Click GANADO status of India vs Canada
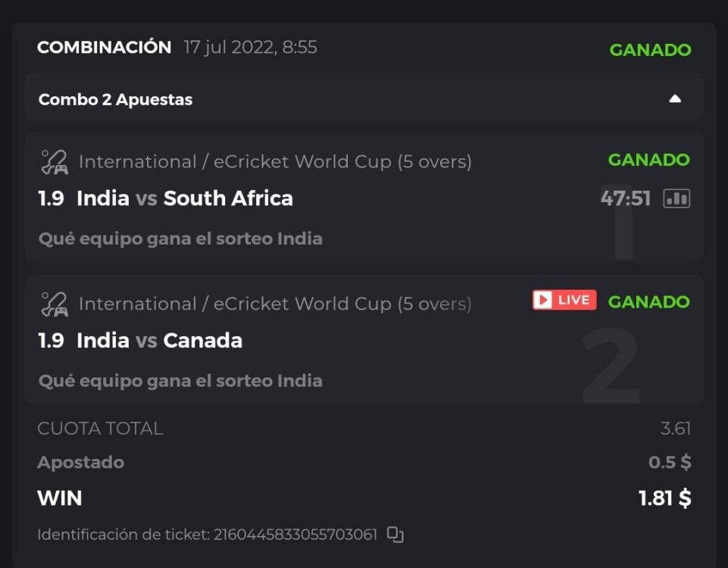The image size is (728, 568). pos(648,302)
